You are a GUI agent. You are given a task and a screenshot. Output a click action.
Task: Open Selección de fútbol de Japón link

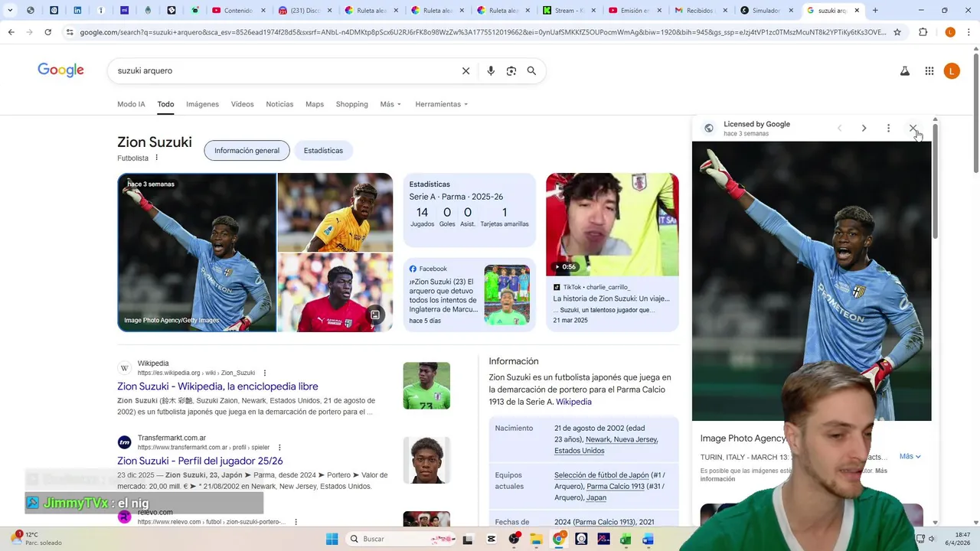pos(601,475)
